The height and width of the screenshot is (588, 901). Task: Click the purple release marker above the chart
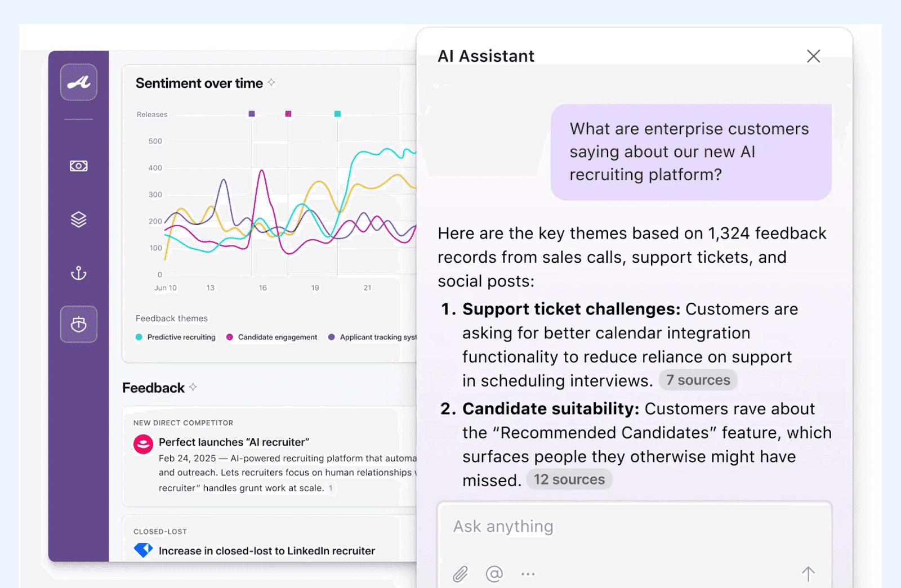coord(252,113)
